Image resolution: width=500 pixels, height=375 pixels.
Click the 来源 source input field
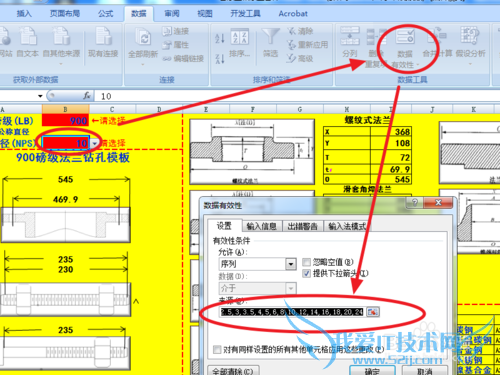click(292, 312)
